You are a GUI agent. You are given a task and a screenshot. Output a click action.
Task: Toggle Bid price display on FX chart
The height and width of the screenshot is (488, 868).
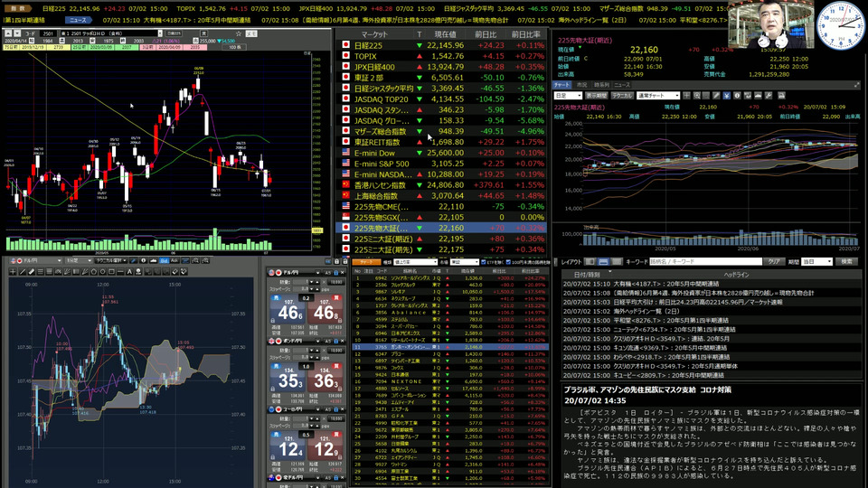click(x=165, y=260)
